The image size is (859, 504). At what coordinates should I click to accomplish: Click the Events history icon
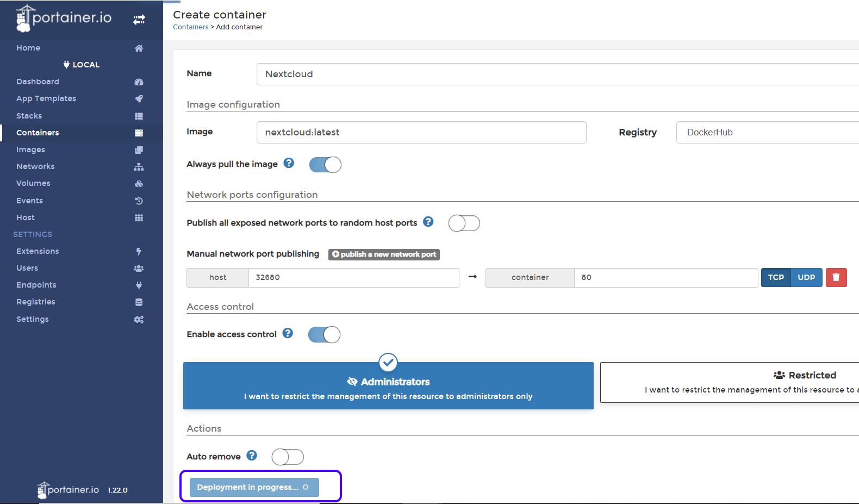coord(139,201)
